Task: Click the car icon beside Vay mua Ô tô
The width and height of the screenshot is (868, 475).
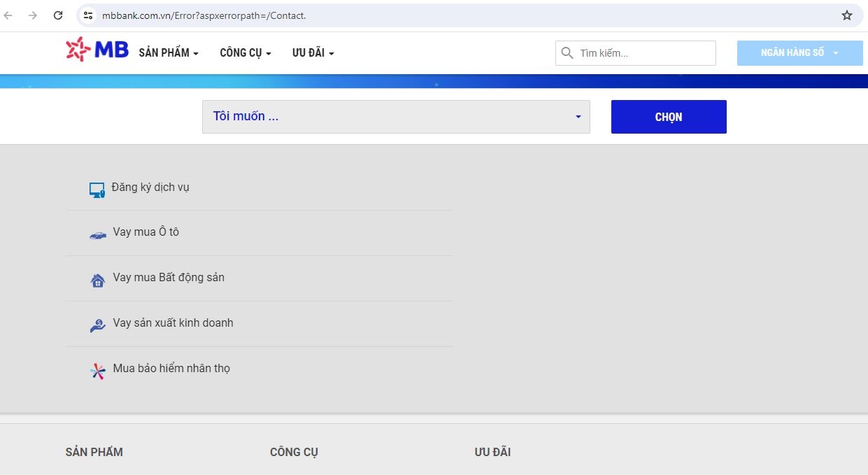Action: [x=98, y=235]
